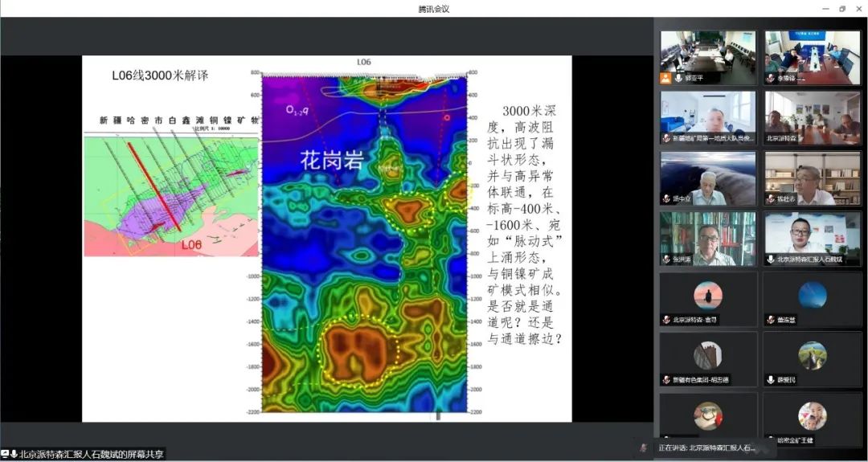Restore down the 腾讯会议 window
Image resolution: width=868 pixels, height=462 pixels.
[x=841, y=8]
